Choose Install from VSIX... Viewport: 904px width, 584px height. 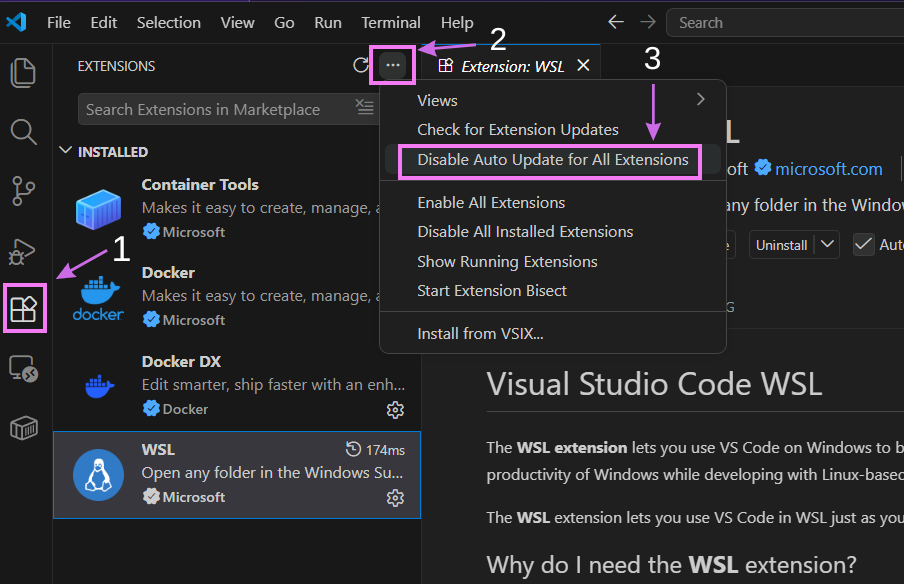pyautogui.click(x=553, y=334)
